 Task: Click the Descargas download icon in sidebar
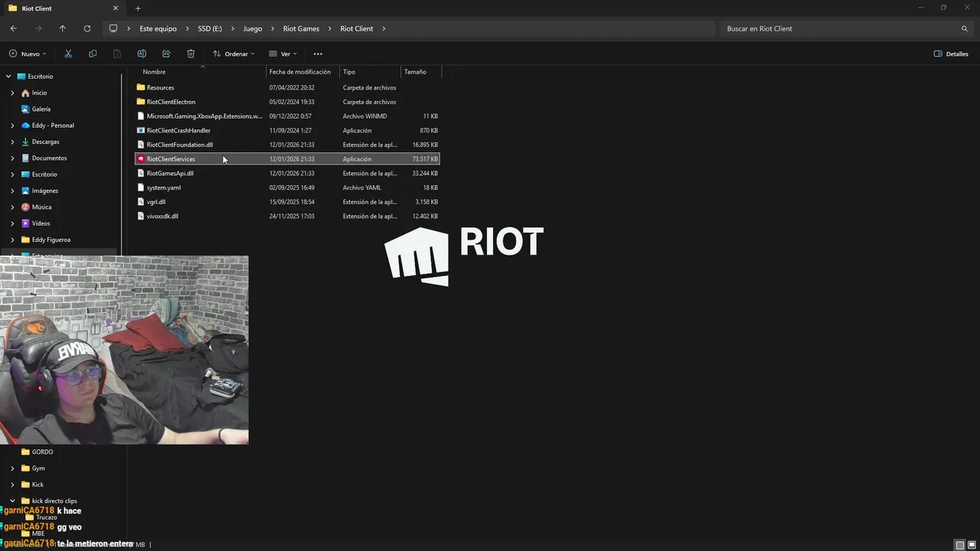[25, 142]
